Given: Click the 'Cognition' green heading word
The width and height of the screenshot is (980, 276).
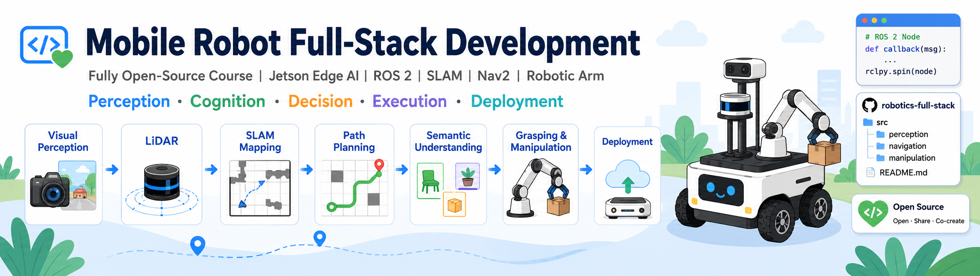Looking at the screenshot, I should 227,102.
